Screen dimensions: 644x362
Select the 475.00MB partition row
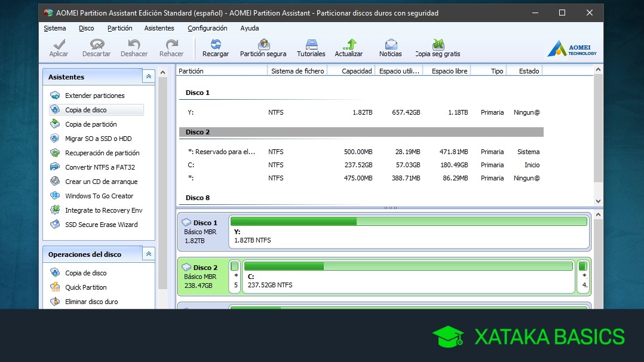[361, 178]
